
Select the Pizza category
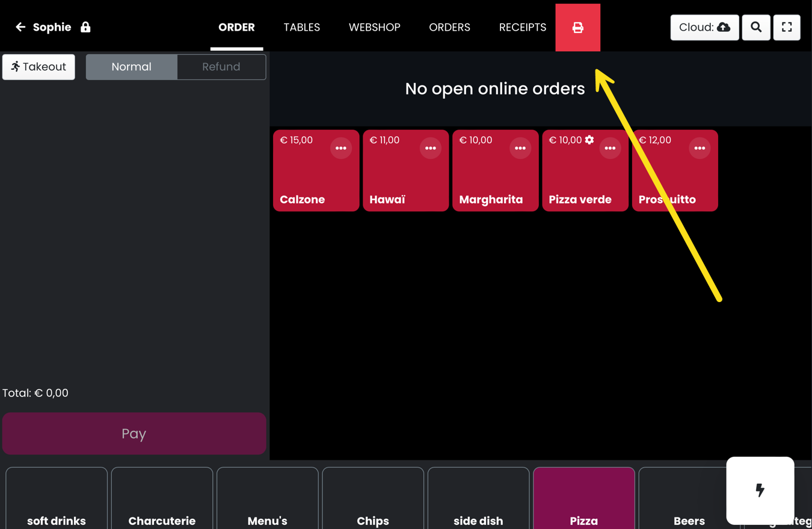pyautogui.click(x=584, y=498)
